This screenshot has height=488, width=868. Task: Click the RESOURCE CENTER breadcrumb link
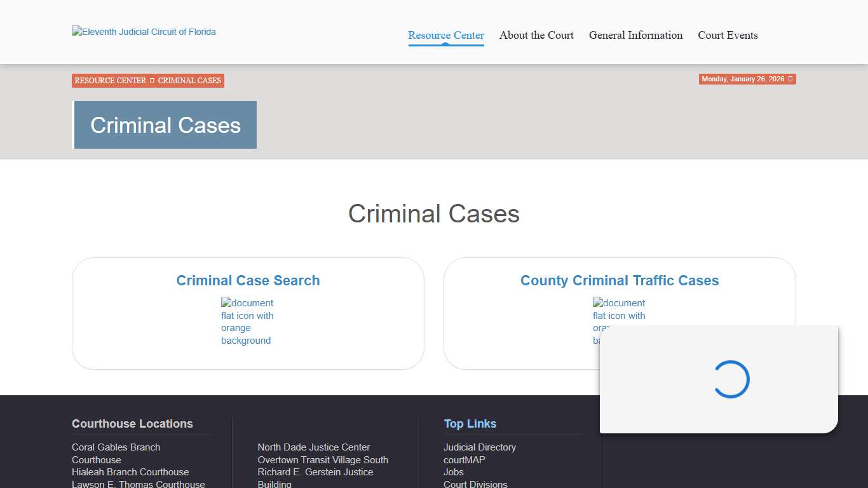click(109, 80)
